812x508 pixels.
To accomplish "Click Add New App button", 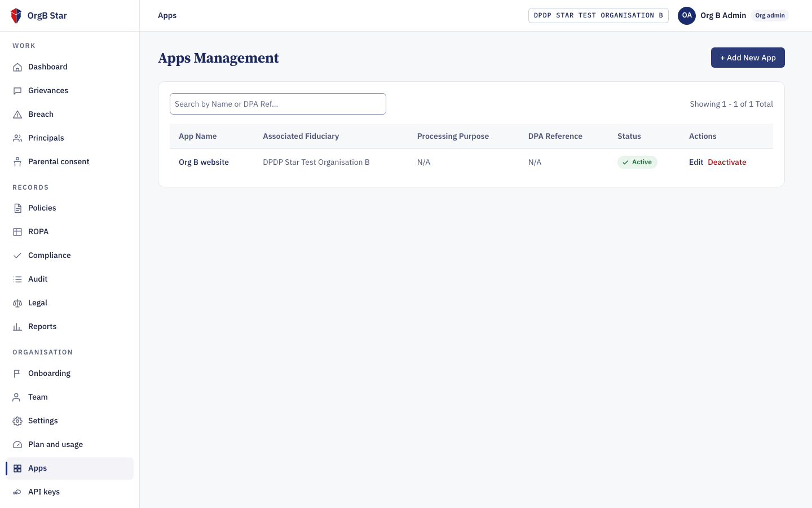I will tap(748, 58).
